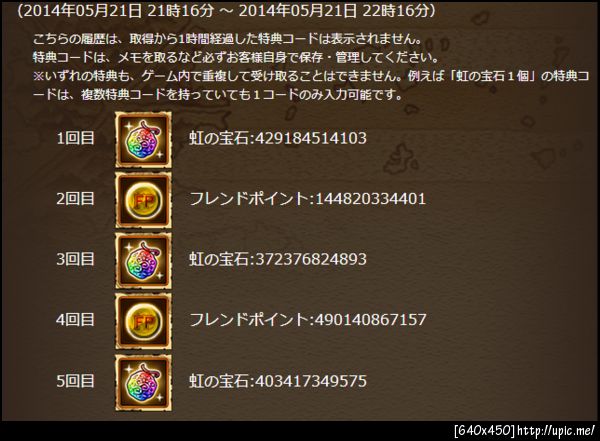Screen dimensions: 600x441
Task: Click the rainbow gem icon for 5回目
Action: coord(143,382)
